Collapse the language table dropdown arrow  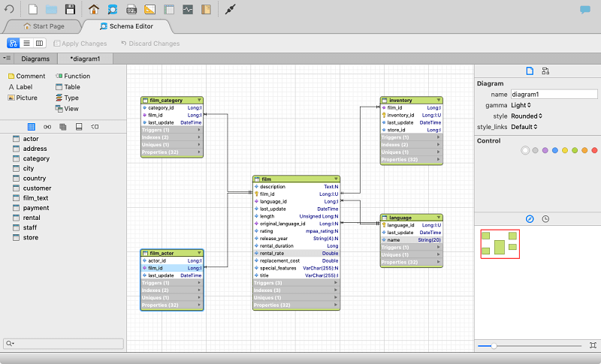pyautogui.click(x=439, y=218)
